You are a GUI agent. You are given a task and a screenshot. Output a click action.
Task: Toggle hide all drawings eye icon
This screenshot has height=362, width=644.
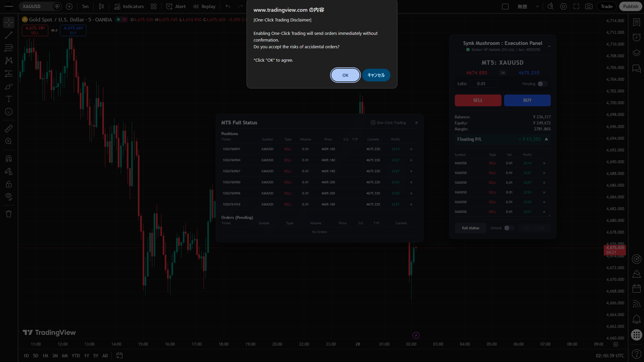pos(9,196)
